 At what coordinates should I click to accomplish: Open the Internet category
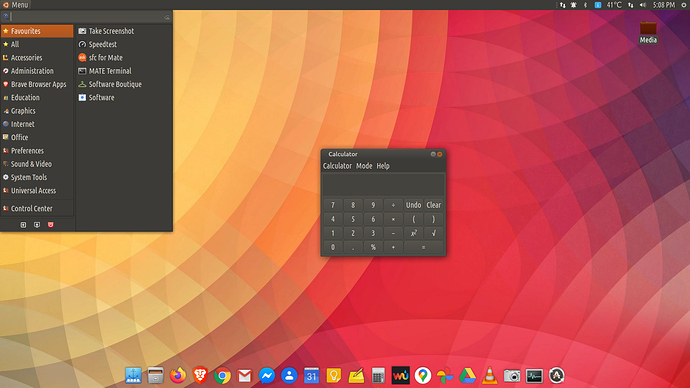click(37, 124)
